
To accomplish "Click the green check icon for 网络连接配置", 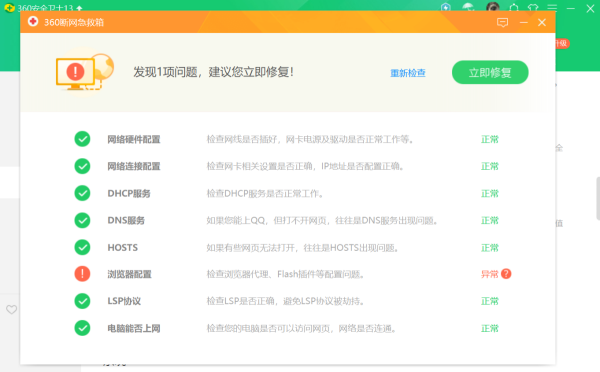I will 82,166.
